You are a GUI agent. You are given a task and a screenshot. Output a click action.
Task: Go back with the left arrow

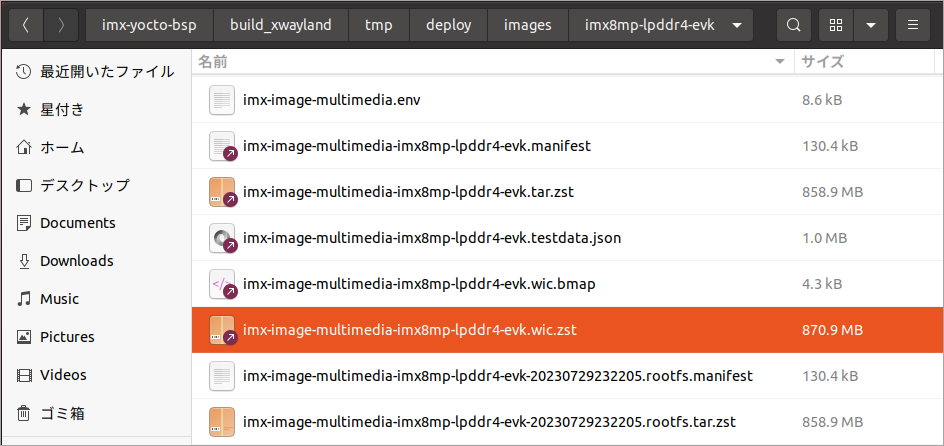[26, 25]
